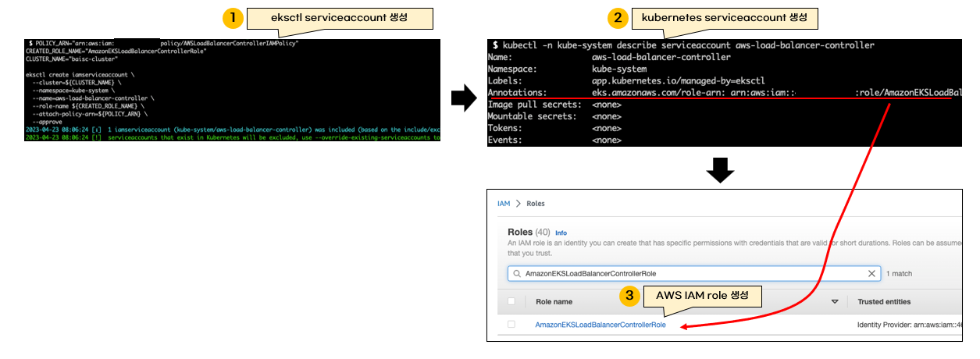This screenshot has height=359, width=980.
Task: Click the 'Events' line in terminal
Action: [x=554, y=140]
